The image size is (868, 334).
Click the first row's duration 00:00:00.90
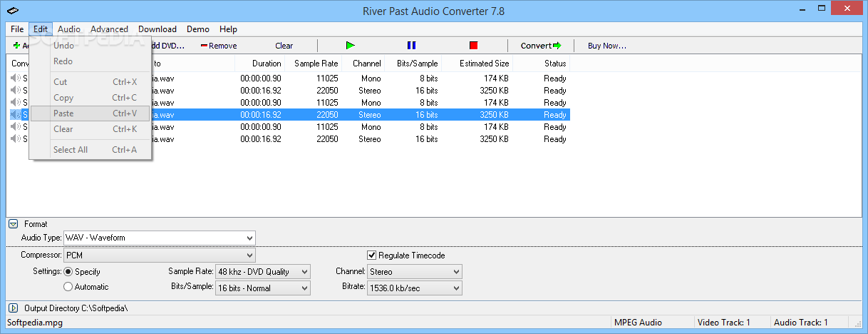coord(261,79)
